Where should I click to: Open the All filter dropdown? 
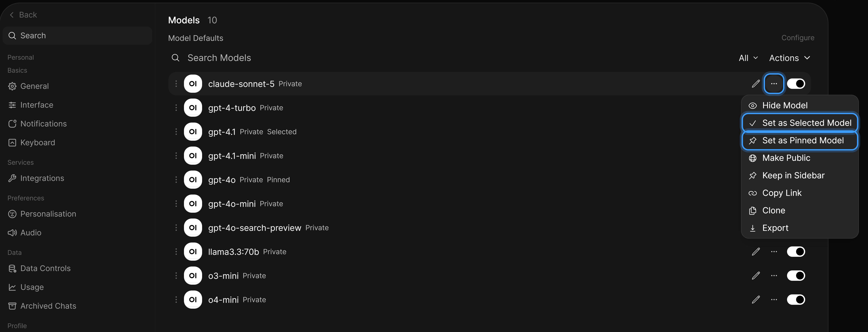pos(748,58)
